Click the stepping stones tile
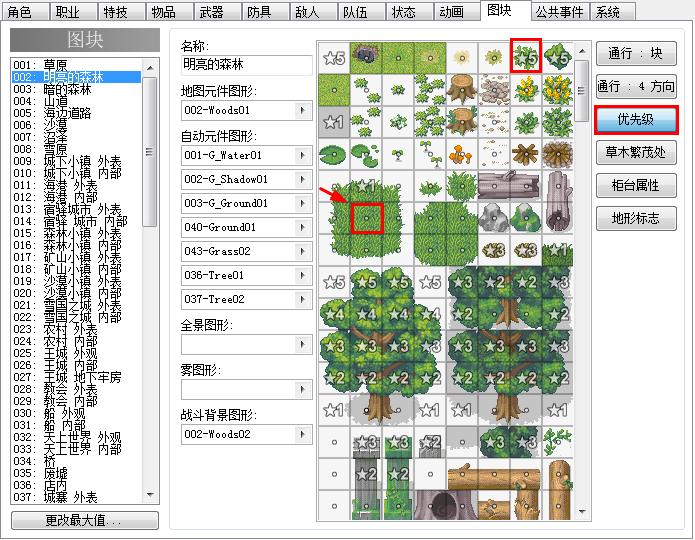The width and height of the screenshot is (695, 540). click(494, 90)
